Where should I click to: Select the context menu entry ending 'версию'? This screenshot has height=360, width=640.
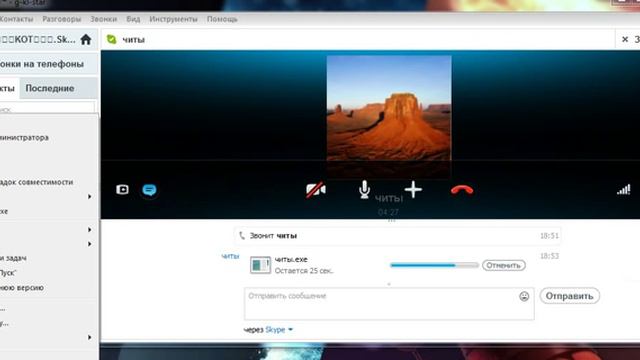(x=22, y=287)
